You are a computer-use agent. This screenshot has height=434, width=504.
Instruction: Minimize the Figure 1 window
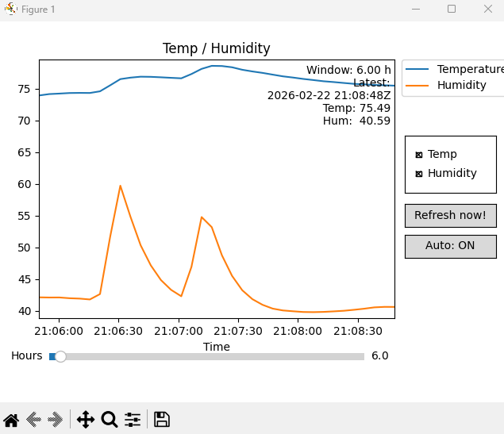coord(415,10)
